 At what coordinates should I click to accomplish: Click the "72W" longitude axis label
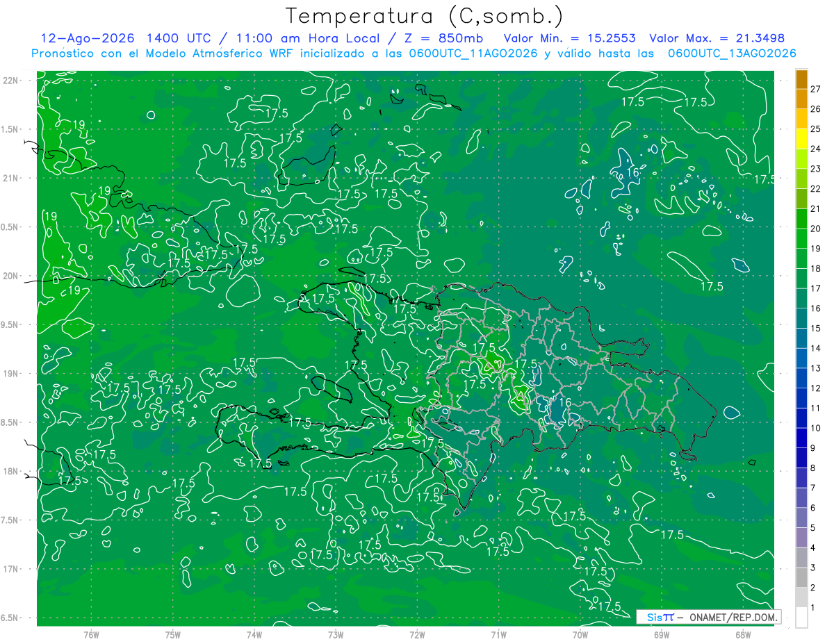point(417,634)
